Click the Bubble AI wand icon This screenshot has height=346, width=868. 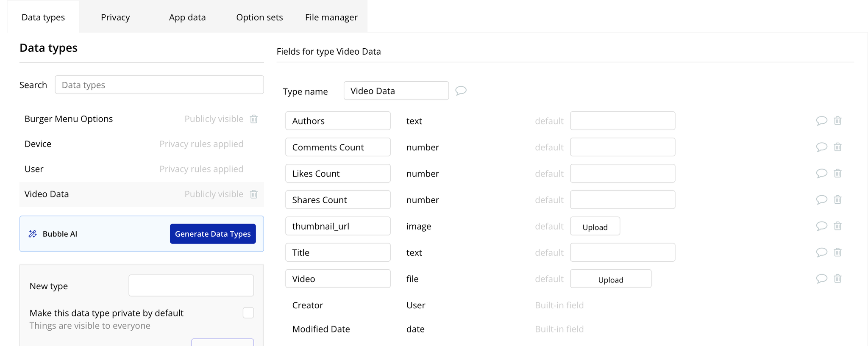tap(33, 234)
